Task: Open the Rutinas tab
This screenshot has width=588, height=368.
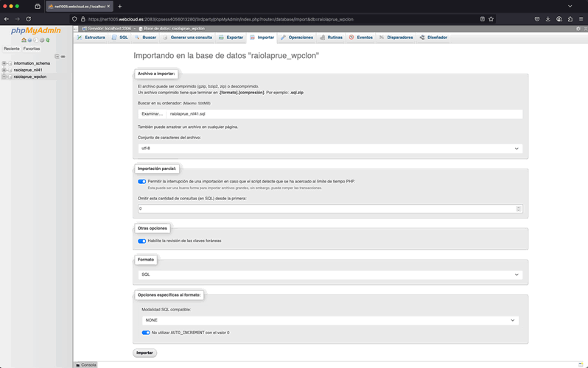Action: tap(331, 38)
